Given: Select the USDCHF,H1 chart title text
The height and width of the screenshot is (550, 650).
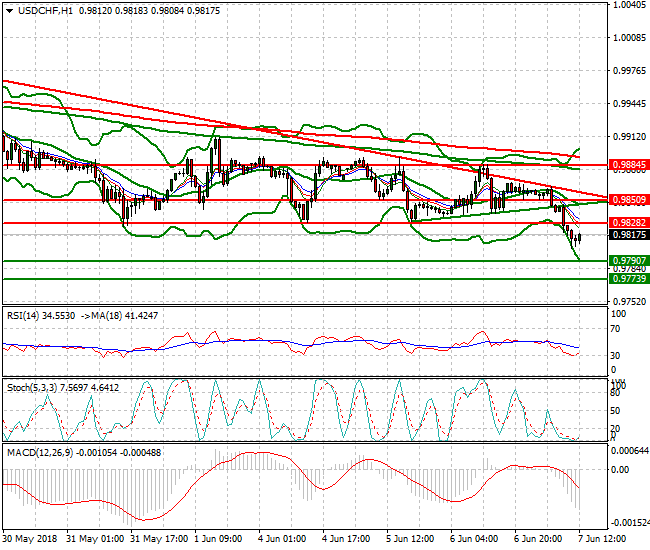Looking at the screenshot, I should point(45,11).
